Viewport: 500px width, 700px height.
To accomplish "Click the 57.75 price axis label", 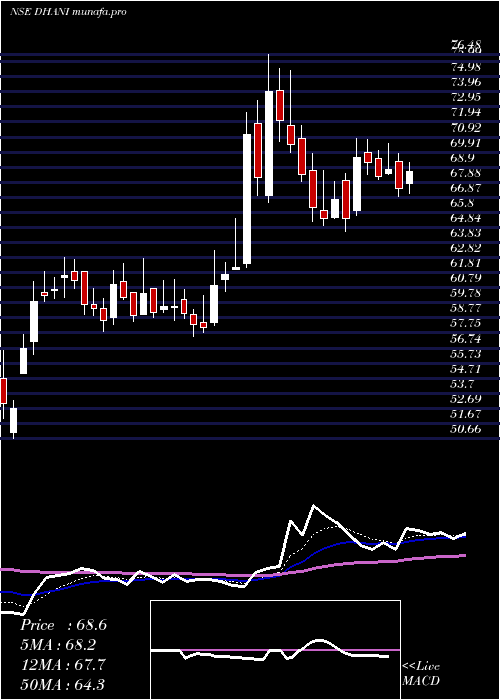I will 466,324.
